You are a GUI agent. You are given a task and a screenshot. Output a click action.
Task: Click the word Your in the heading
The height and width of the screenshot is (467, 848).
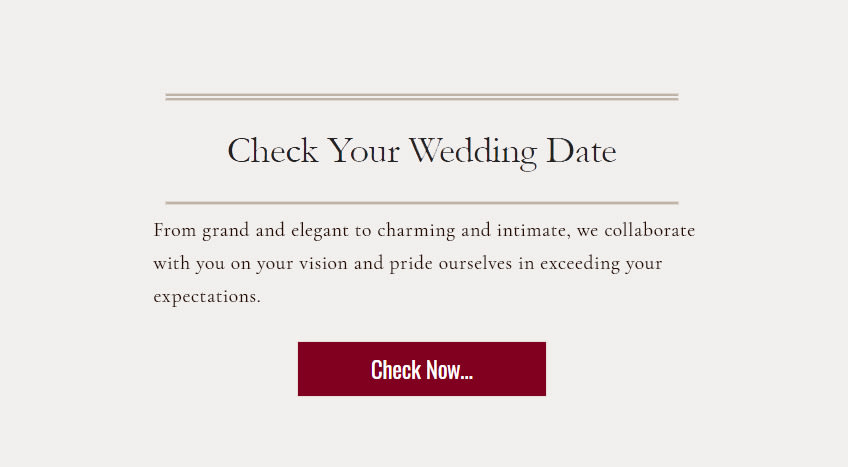(363, 151)
